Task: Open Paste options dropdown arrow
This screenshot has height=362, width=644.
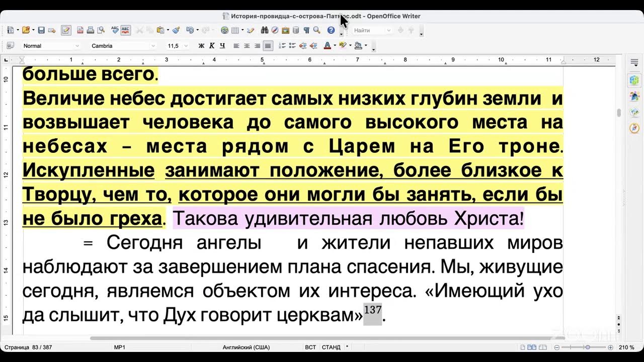Action: [x=168, y=30]
